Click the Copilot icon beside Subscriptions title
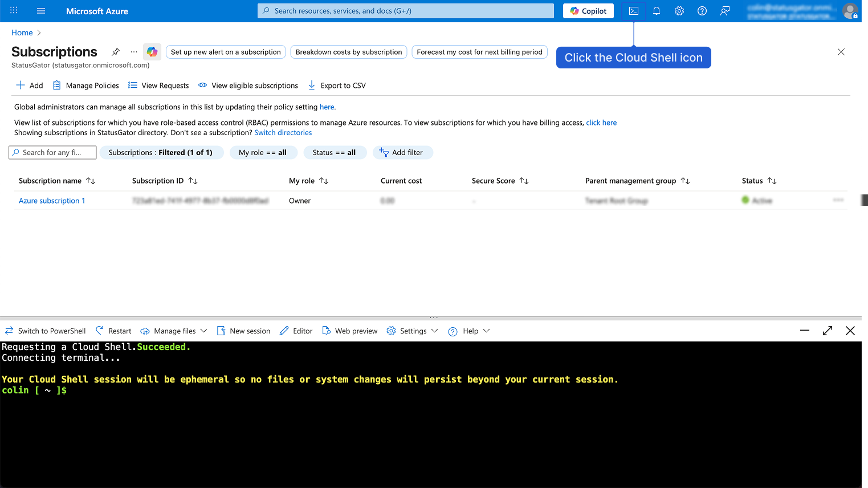The image size is (868, 488). (x=152, y=52)
